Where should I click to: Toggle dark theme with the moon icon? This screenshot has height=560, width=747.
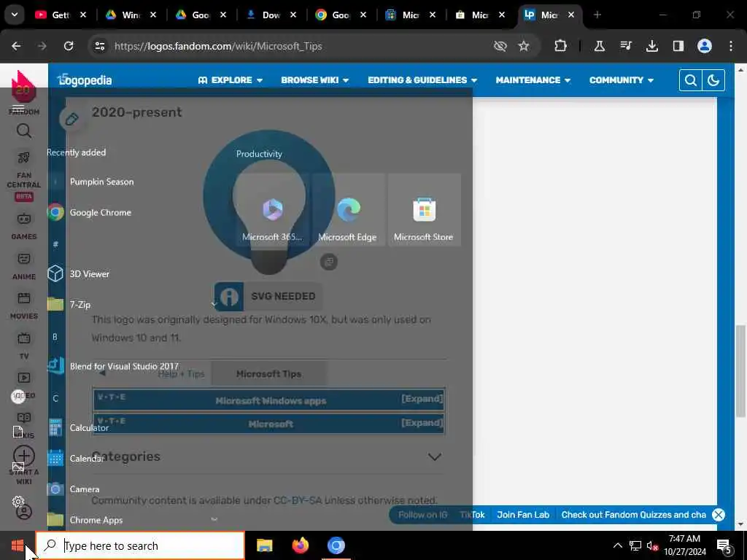pos(713,80)
